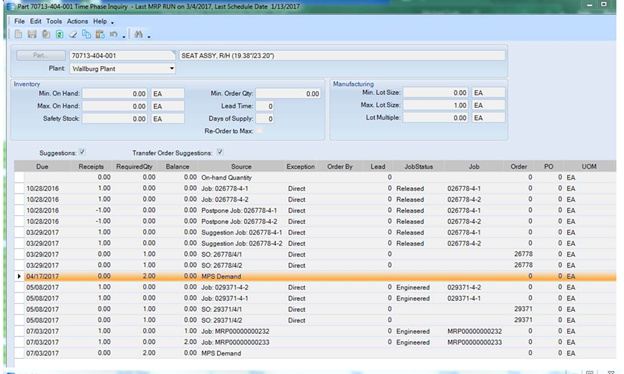Open the File menu

tap(19, 21)
